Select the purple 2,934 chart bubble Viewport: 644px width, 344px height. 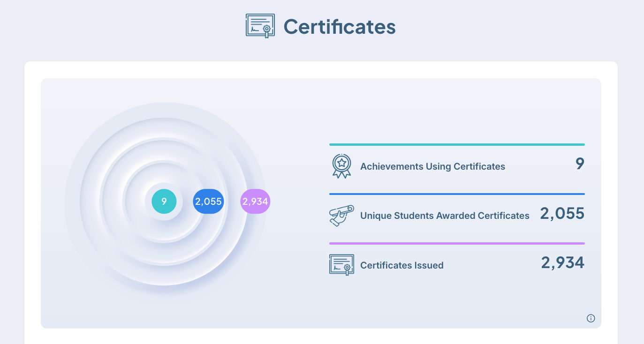255,202
